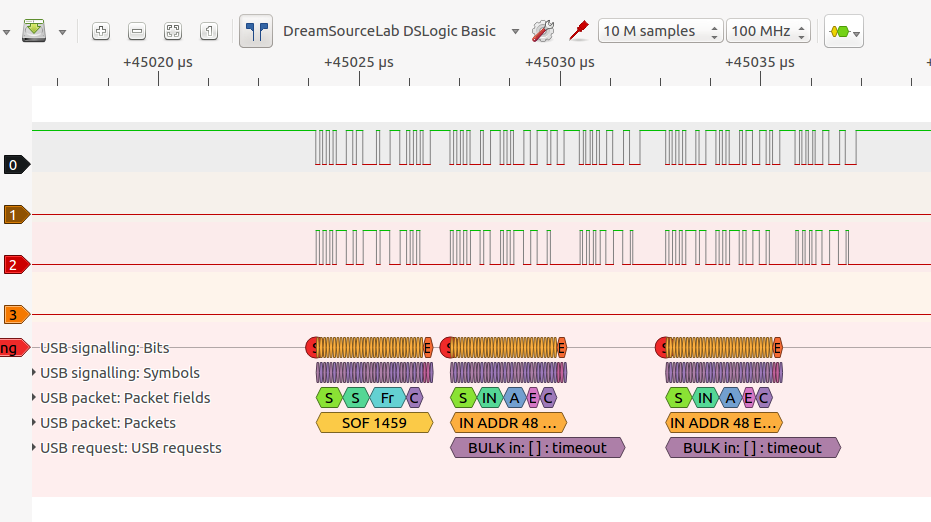
Task: Click the add protocol decoder icon
Action: 840,31
